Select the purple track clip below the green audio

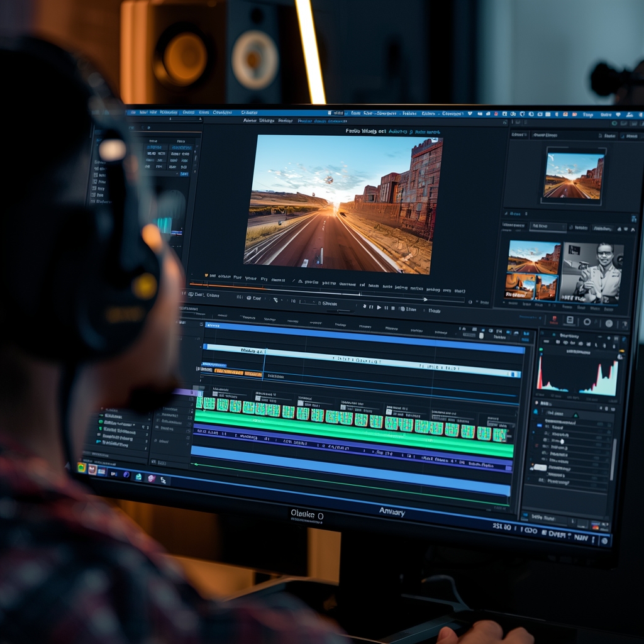pos(352,448)
